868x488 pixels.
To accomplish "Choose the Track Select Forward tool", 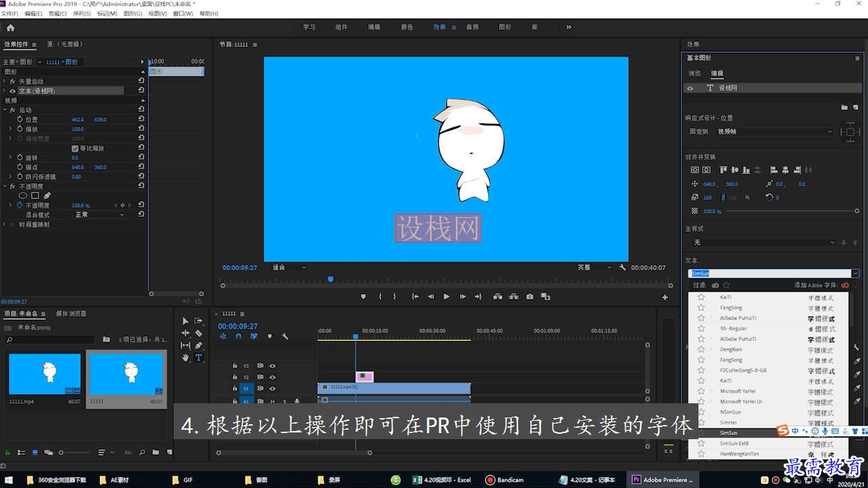I will 199,321.
